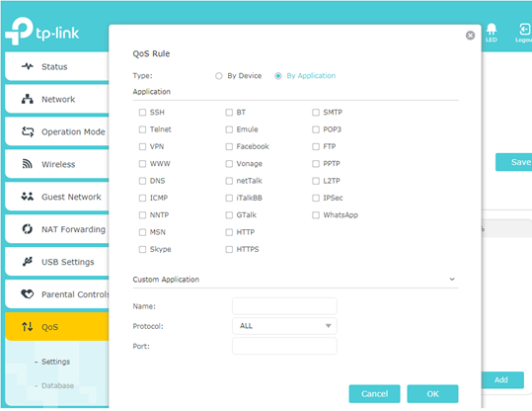
Task: Open the QoS Database submenu
Action: pos(57,385)
